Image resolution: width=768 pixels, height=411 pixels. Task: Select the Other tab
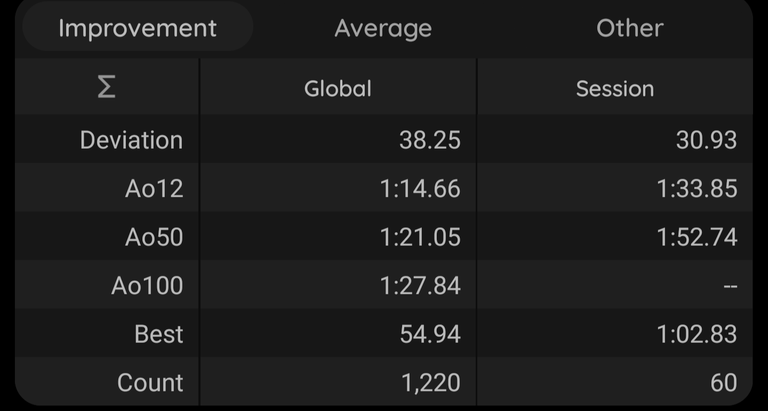(x=630, y=28)
